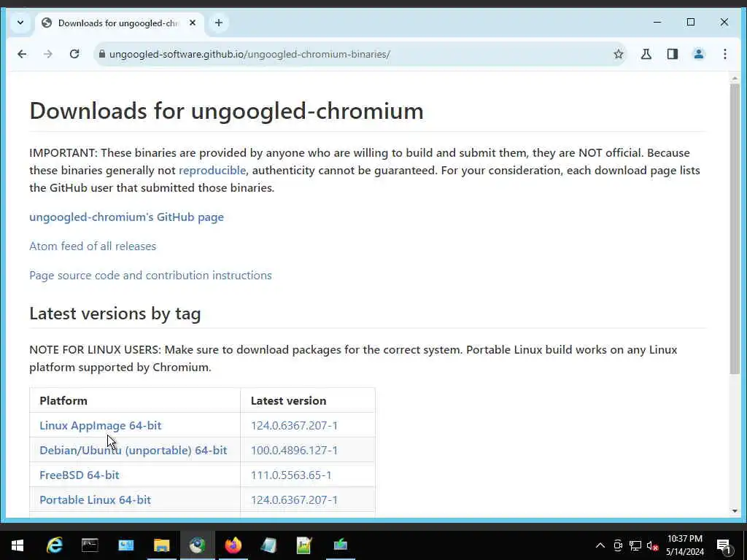The width and height of the screenshot is (747, 560).
Task: Open Portable Linux 64-bit platform link
Action: pos(96,499)
